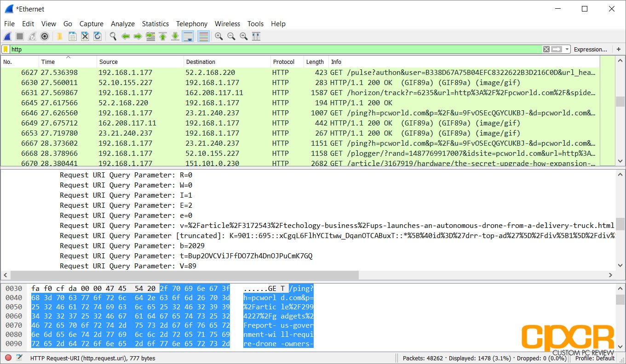This screenshot has width=626, height=364.
Task: Select HTTP packet number 6645
Action: (184, 103)
